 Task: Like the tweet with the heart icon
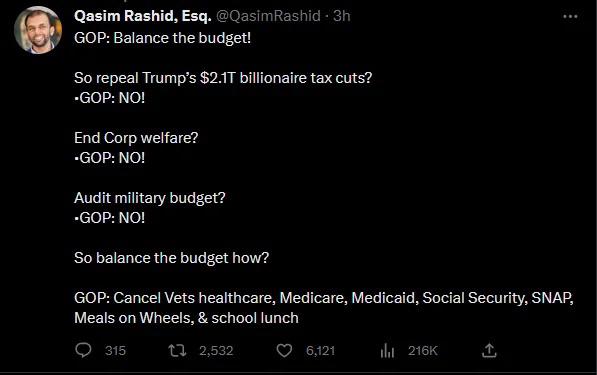(x=284, y=350)
